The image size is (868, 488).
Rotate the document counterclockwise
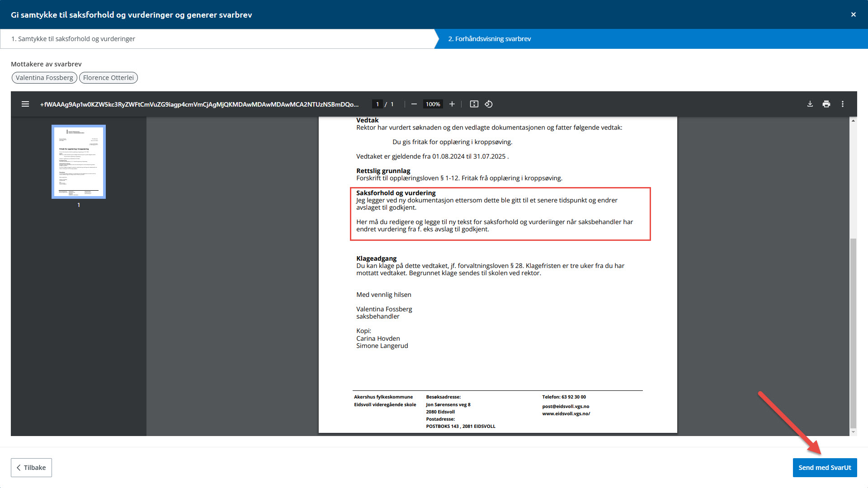(489, 104)
